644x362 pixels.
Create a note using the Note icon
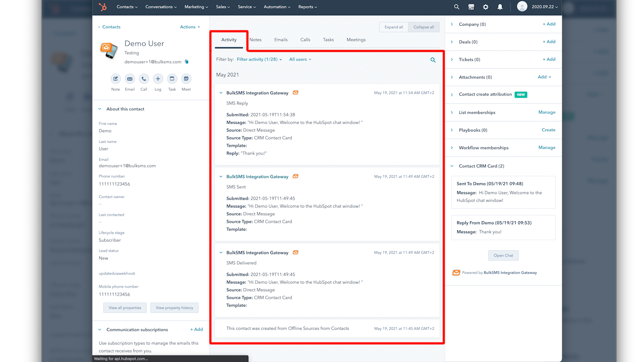116,79
